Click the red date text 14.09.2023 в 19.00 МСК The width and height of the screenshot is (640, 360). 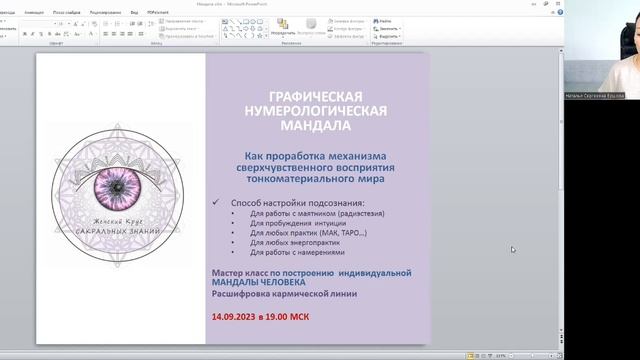point(260,317)
